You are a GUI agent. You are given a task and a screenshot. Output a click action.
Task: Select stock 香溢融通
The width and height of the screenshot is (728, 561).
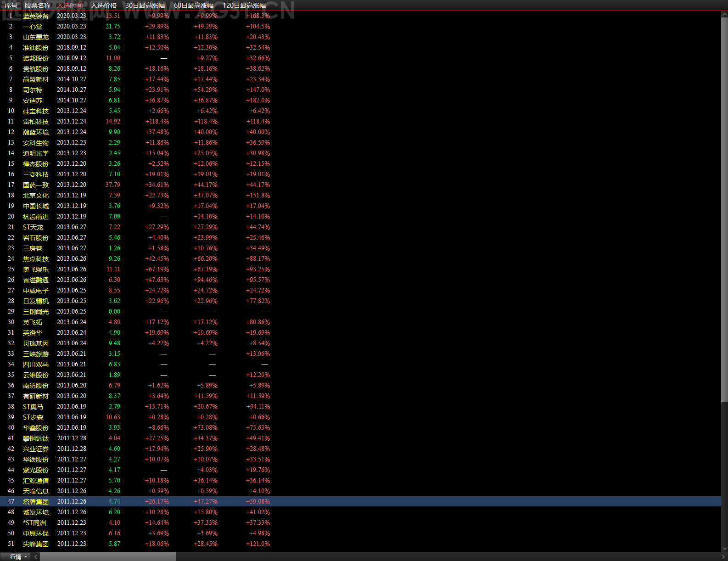pyautogui.click(x=36, y=280)
